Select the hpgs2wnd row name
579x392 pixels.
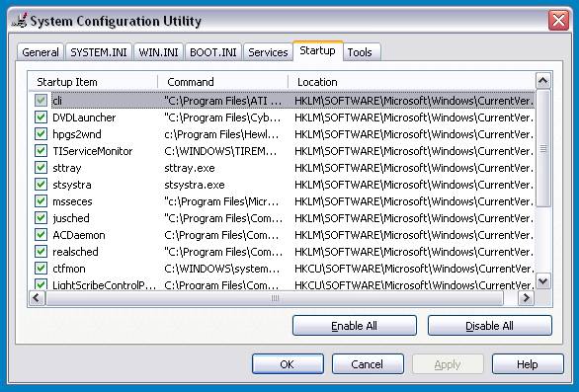coord(77,134)
